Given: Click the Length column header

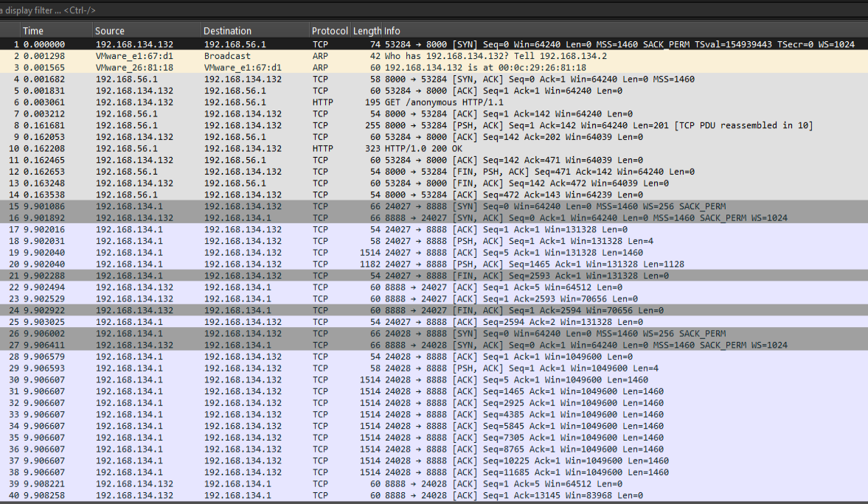Looking at the screenshot, I should (367, 31).
